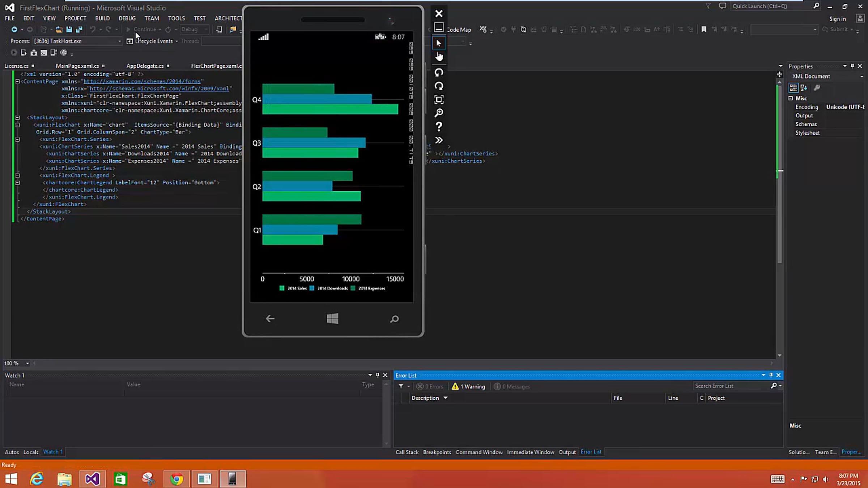The image size is (868, 488).
Task: Switch to the MainPage.xaml.cs tab
Action: pyautogui.click(x=77, y=66)
